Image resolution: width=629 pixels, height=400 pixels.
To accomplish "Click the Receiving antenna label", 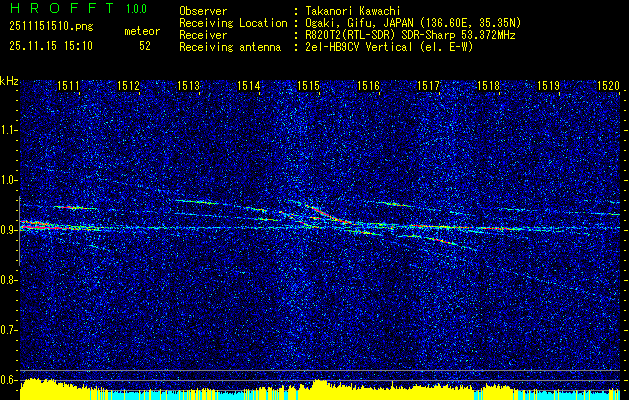I will pos(230,47).
